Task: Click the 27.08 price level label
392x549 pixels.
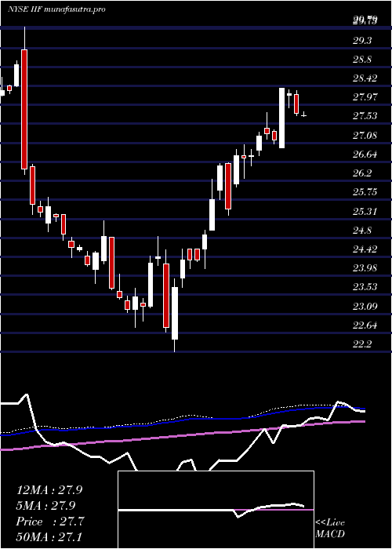Action: pos(365,135)
